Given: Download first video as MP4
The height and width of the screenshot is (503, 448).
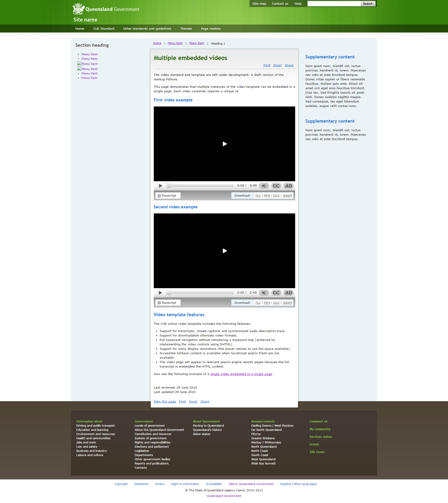Looking at the screenshot, I should (267, 196).
